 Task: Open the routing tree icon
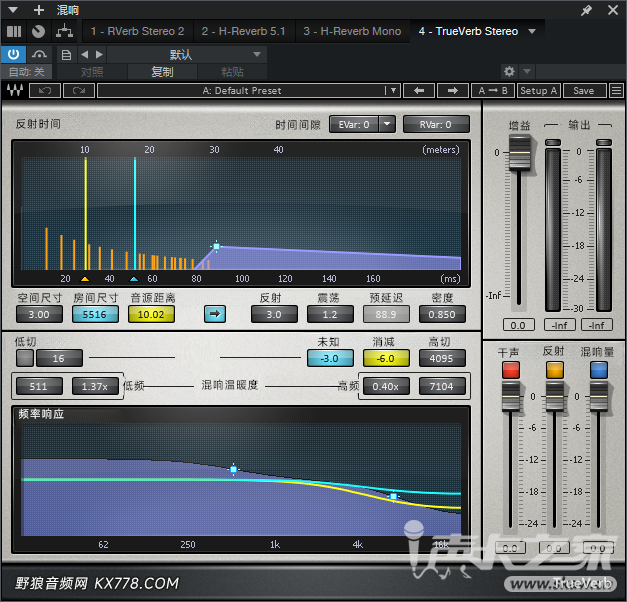[x=64, y=31]
